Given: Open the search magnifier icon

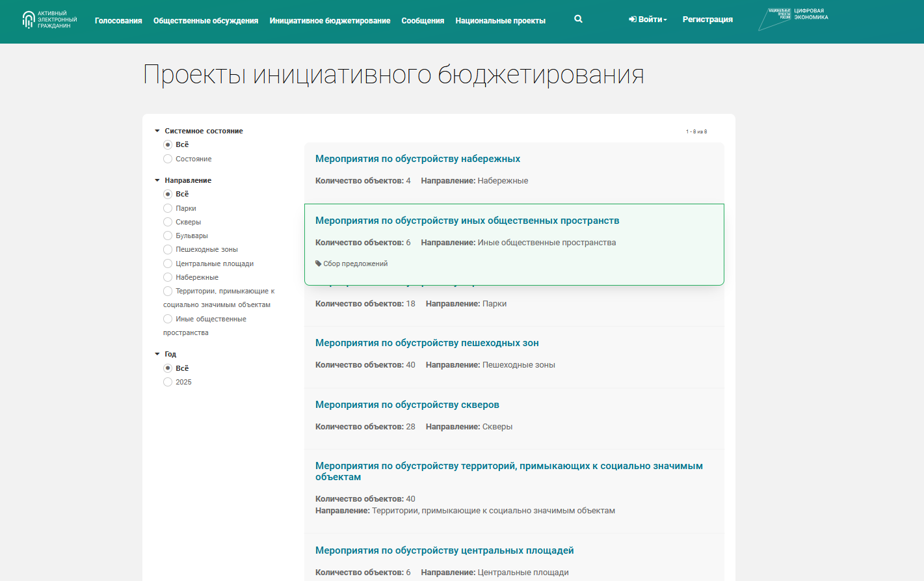Looking at the screenshot, I should coord(578,19).
